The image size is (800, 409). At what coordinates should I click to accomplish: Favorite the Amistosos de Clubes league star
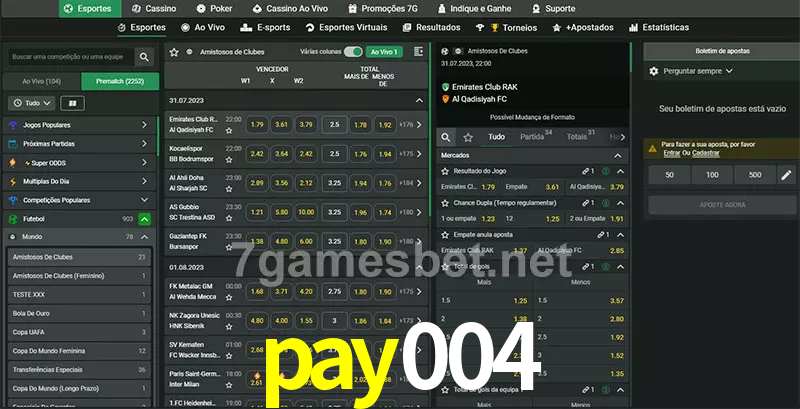174,51
